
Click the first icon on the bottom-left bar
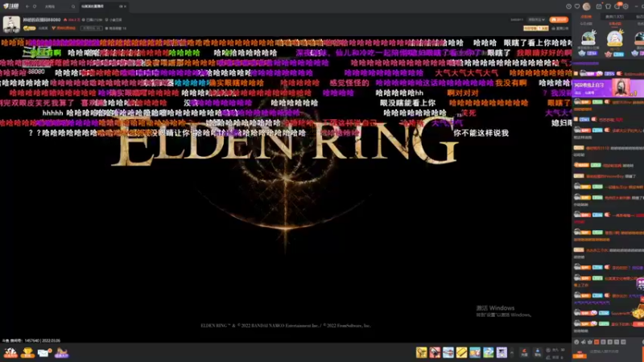tap(10, 352)
